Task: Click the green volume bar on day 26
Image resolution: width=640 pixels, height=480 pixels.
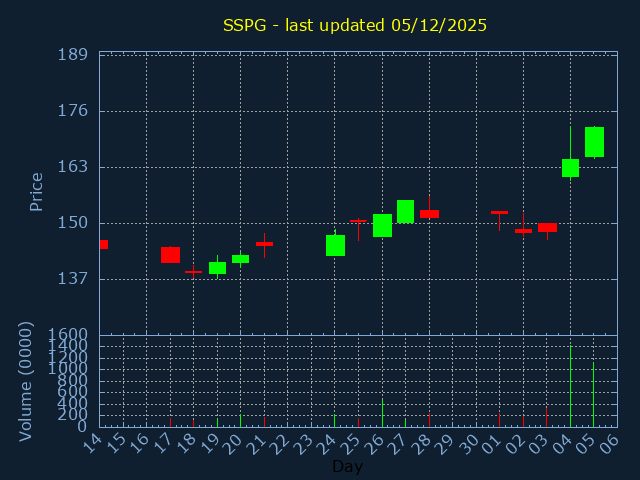Action: pos(382,413)
